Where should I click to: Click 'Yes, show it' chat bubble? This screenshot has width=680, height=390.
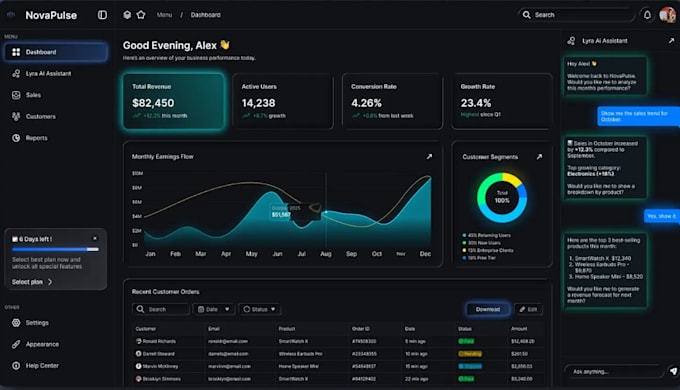click(661, 216)
